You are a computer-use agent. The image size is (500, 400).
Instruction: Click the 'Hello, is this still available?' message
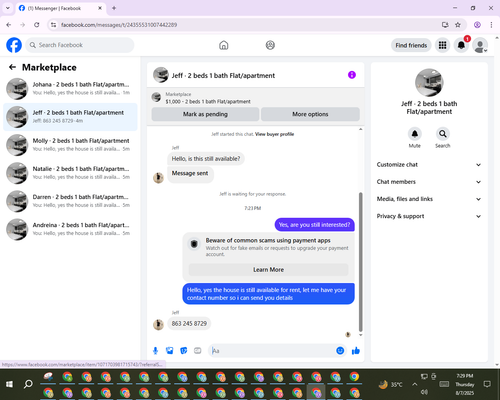206,159
